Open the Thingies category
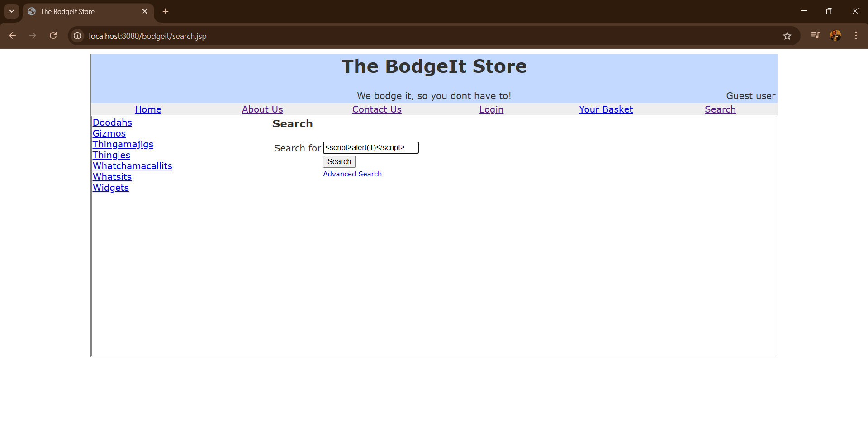Image resolution: width=868 pixels, height=434 pixels. (111, 155)
